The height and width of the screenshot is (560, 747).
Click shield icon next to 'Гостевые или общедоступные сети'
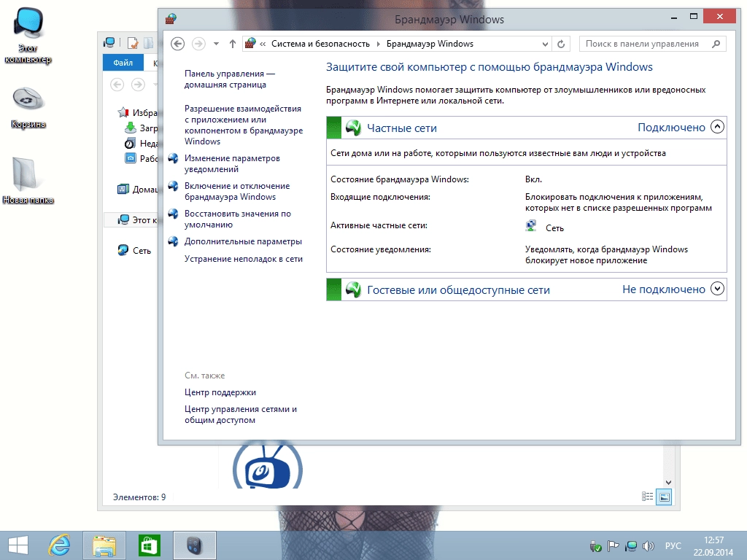pyautogui.click(x=353, y=289)
